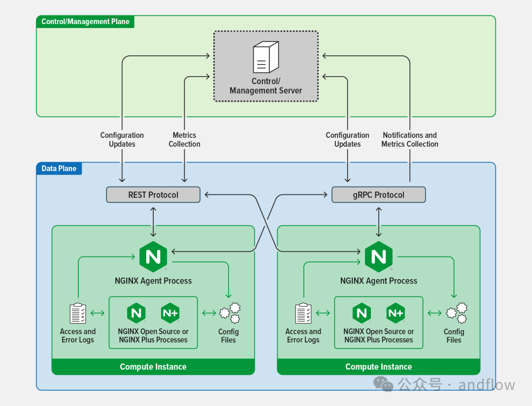Click left NGINX Agent Process caption
Screen dimensions: 532x406
coord(153,281)
